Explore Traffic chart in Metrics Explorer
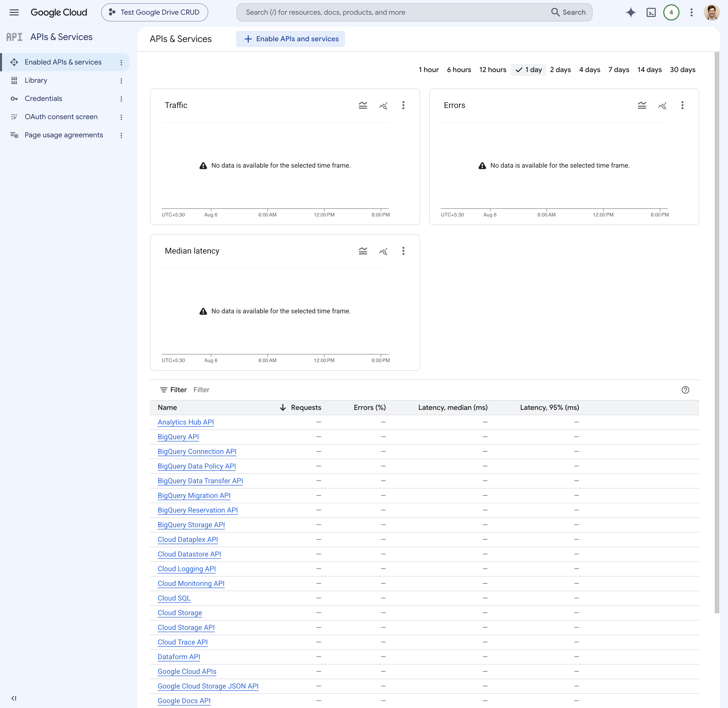 click(383, 106)
